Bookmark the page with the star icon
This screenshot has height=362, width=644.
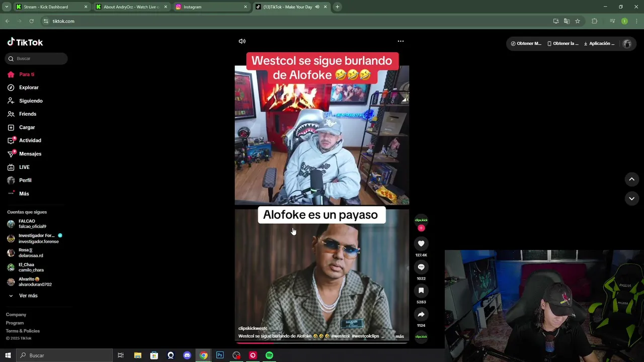[x=578, y=21]
